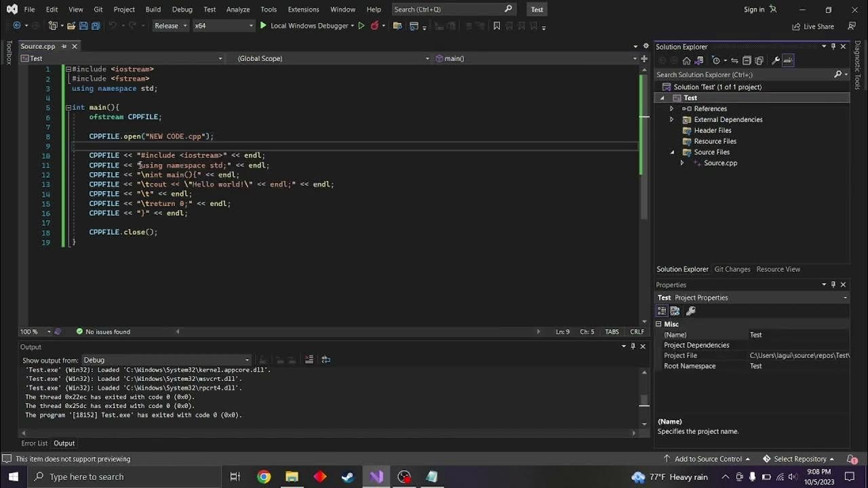
Task: Select Source.cpp in Solution Explorer
Action: coord(720,163)
